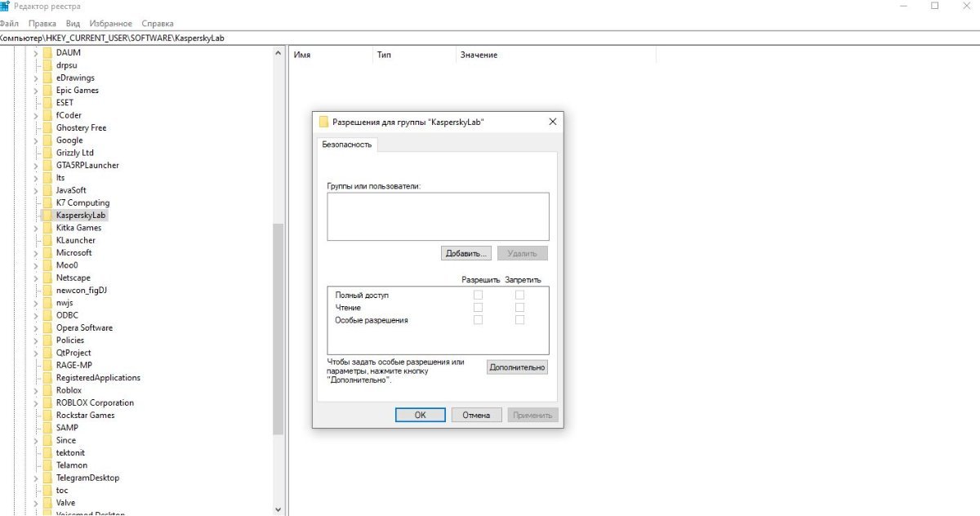Viewport: 980px width, 516px height.
Task: Cancel the dialog with Отмена
Action: point(476,415)
